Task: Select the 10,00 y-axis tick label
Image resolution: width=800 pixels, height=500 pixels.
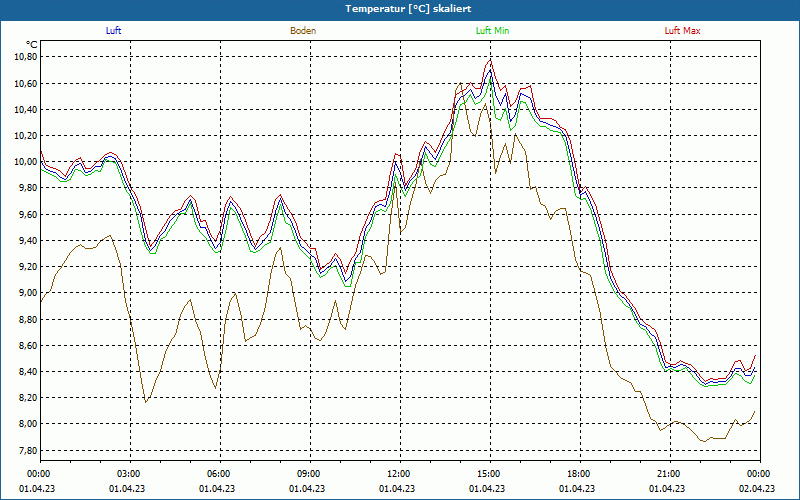Action: pos(24,162)
